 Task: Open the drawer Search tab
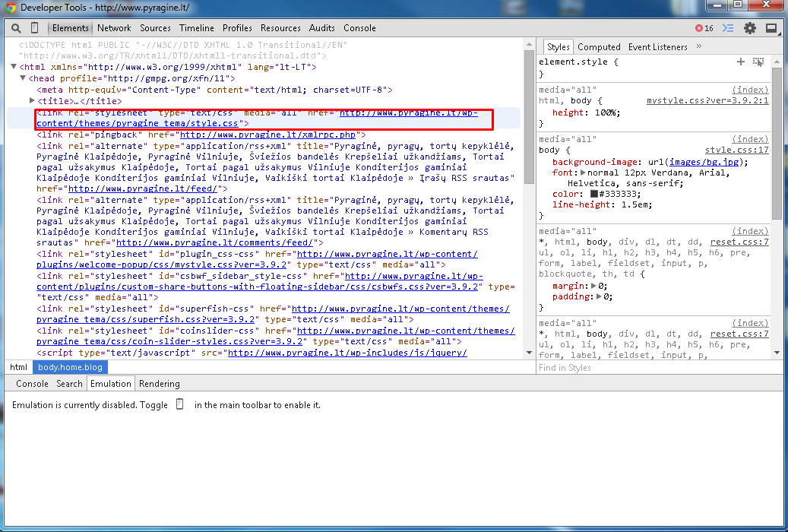tap(69, 384)
